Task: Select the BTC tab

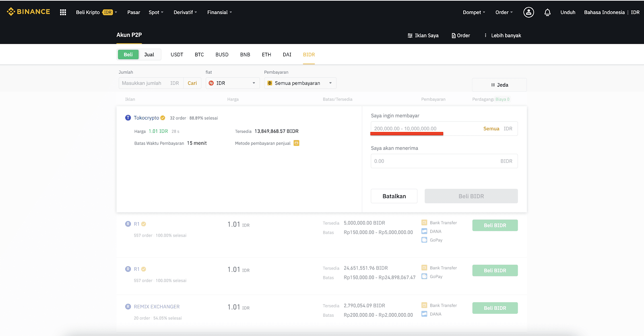Action: (x=199, y=55)
